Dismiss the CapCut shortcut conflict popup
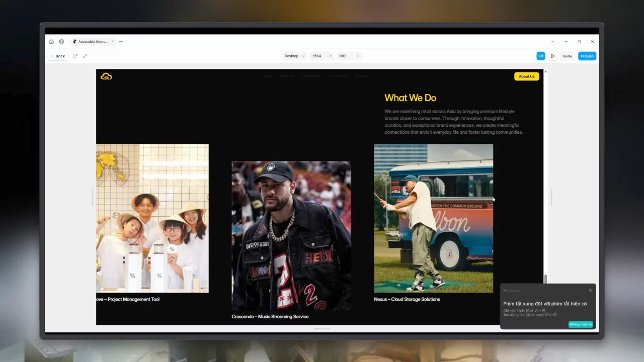This screenshot has width=644, height=362. (x=590, y=290)
